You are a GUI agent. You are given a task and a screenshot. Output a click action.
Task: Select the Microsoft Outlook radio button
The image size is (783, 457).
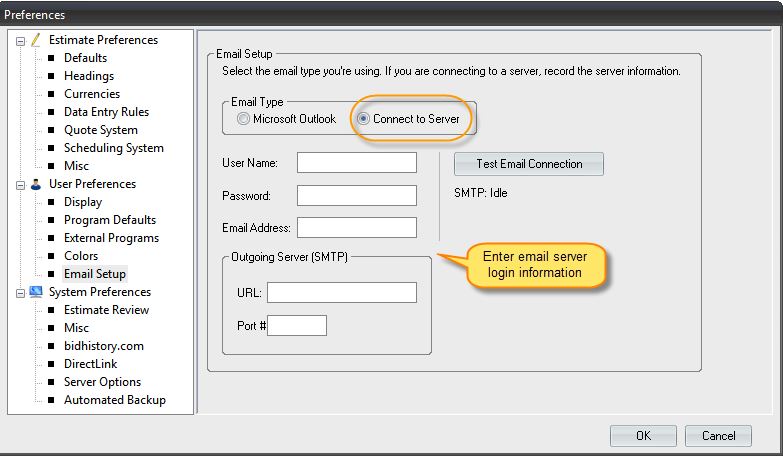(x=243, y=119)
